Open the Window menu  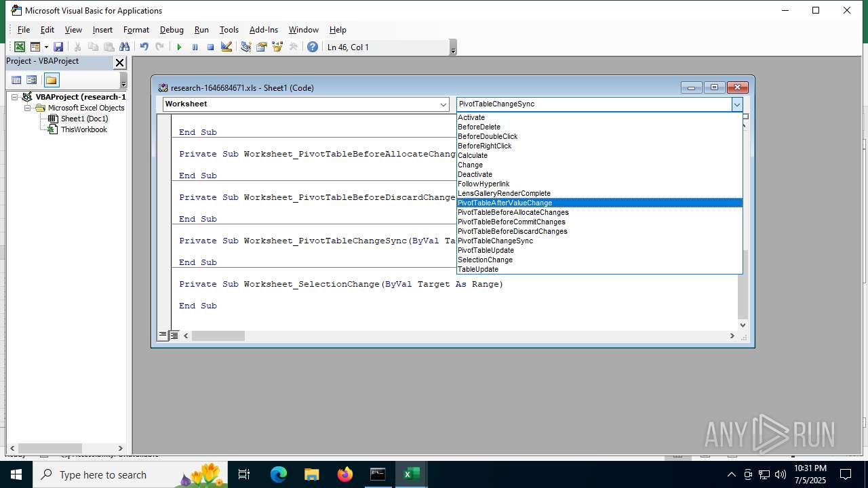pyautogui.click(x=304, y=30)
